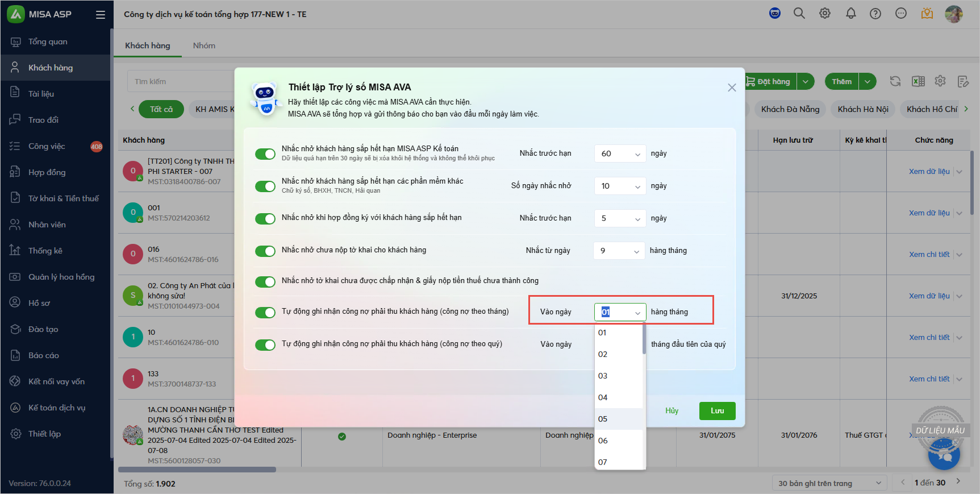The height and width of the screenshot is (494, 980).
Task: Toggle the hamburger sidebar menu icon
Action: (x=101, y=15)
